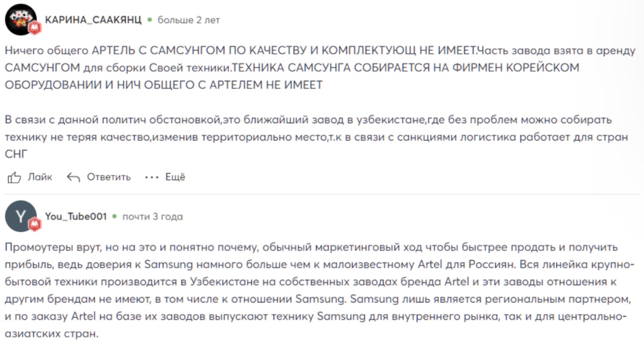Click the green status dot beside You_Tube001
This screenshot has width=644, height=350.
(x=114, y=216)
